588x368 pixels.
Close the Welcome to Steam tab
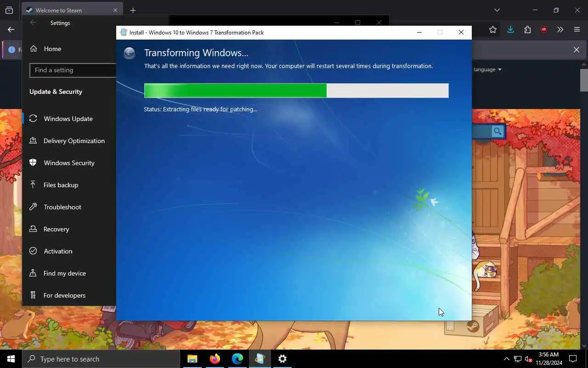(x=115, y=10)
